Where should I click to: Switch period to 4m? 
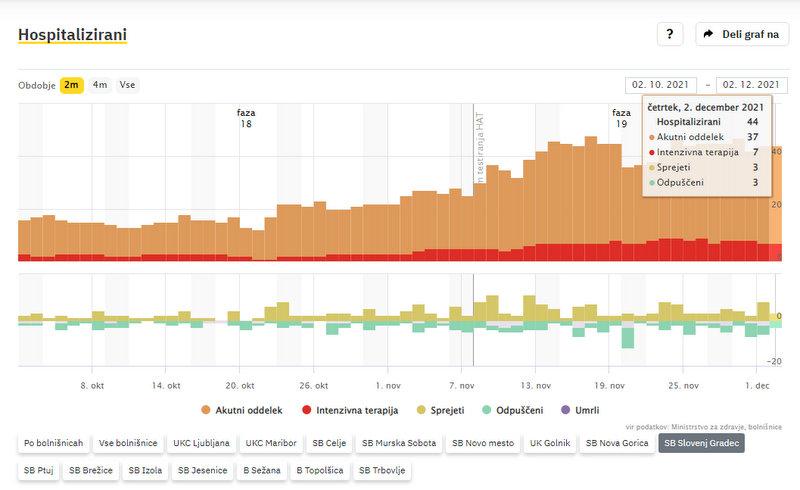click(100, 85)
